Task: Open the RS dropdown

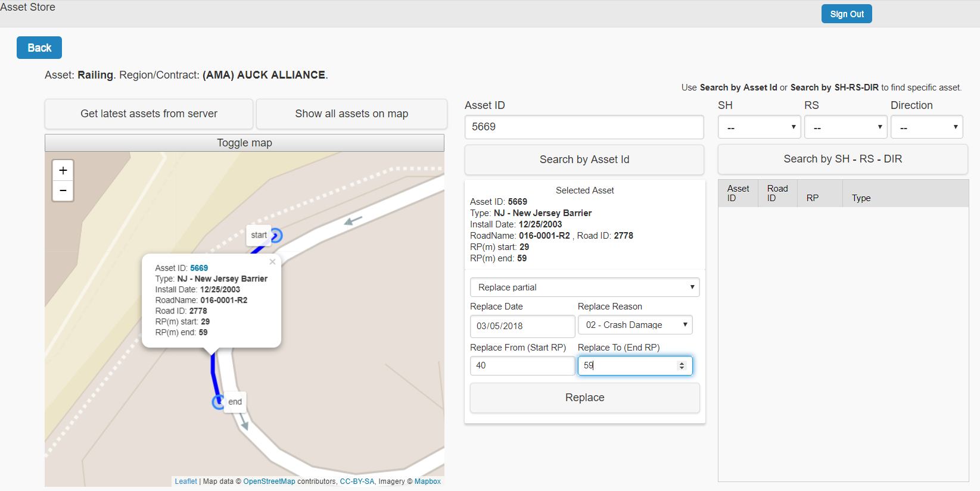Action: click(x=845, y=127)
